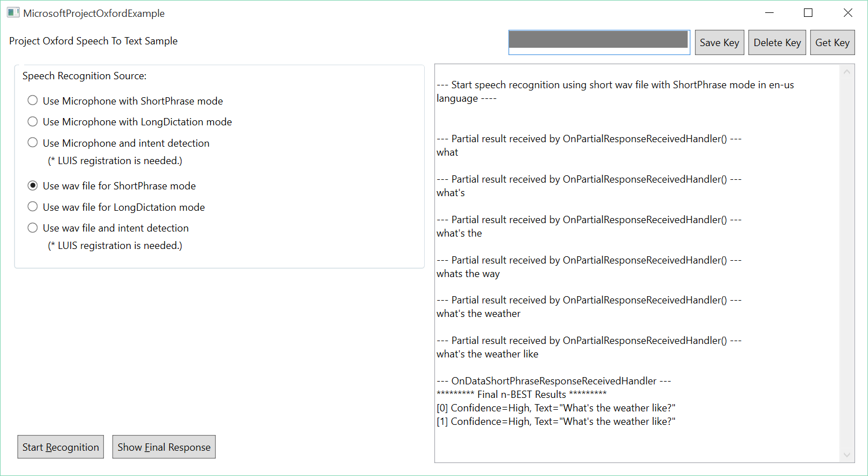The height and width of the screenshot is (476, 868).
Task: Maximize the MicrosoftProjectOxfordExample window
Action: tap(808, 12)
